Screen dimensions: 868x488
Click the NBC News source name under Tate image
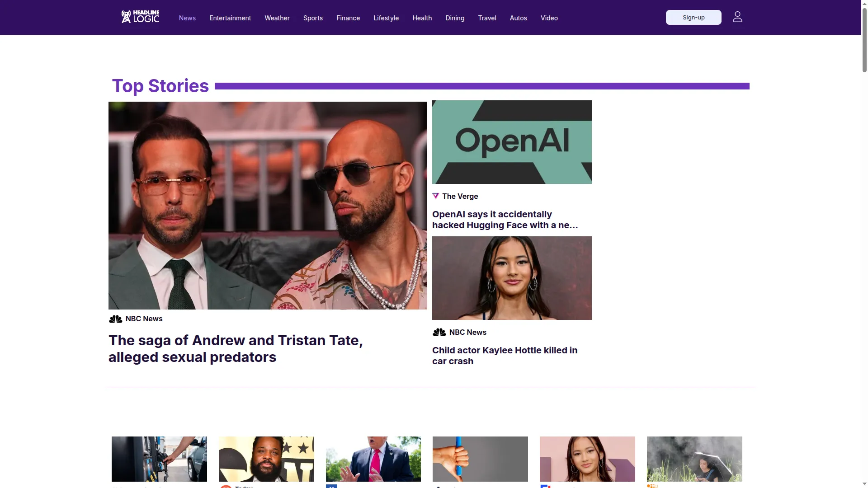pos(144,319)
